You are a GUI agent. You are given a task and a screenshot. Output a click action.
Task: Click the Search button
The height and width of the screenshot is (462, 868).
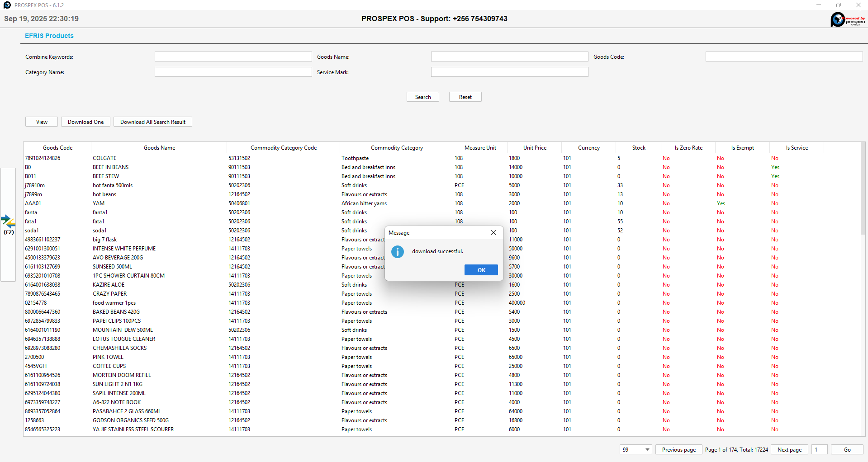pyautogui.click(x=422, y=97)
